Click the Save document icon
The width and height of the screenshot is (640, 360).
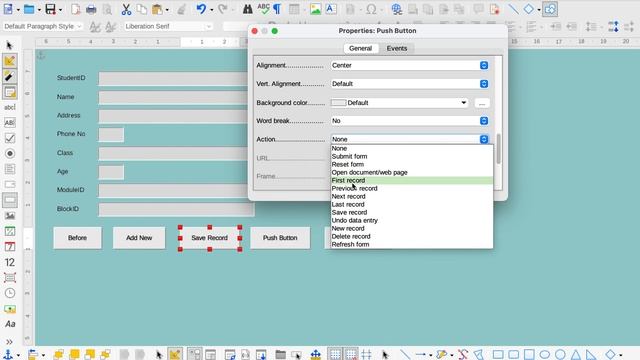50,9
